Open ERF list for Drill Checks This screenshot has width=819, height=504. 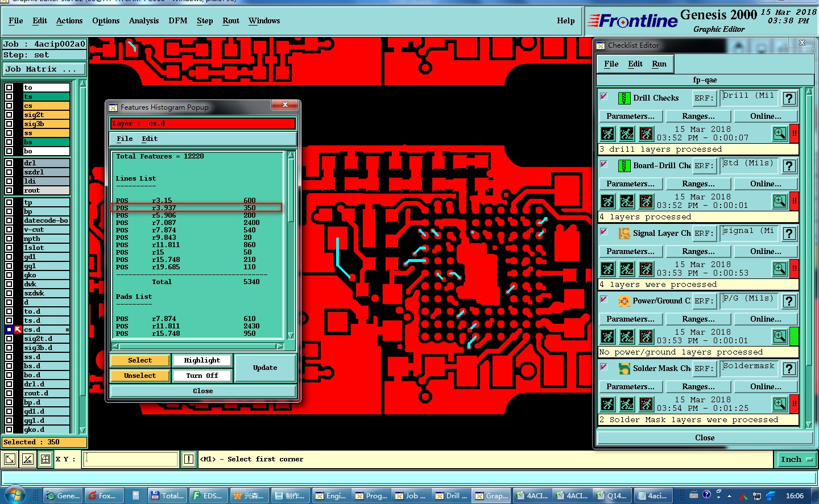click(704, 98)
